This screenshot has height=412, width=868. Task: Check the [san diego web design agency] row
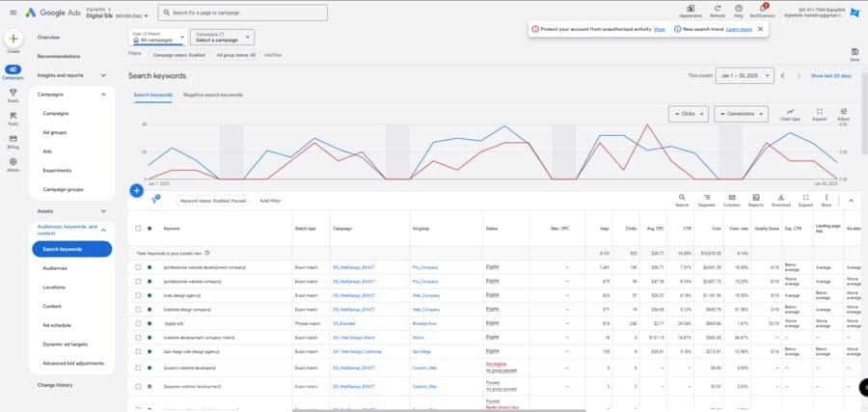[x=138, y=351]
